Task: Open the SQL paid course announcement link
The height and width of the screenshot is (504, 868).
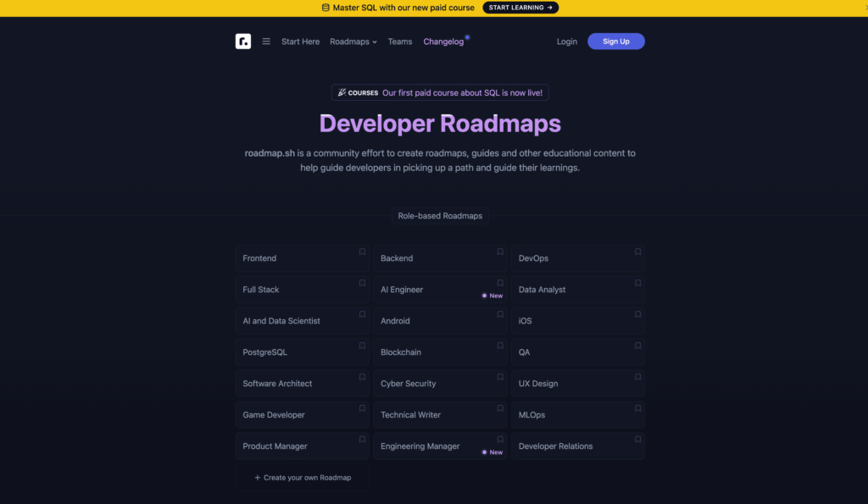Action: pyautogui.click(x=440, y=92)
